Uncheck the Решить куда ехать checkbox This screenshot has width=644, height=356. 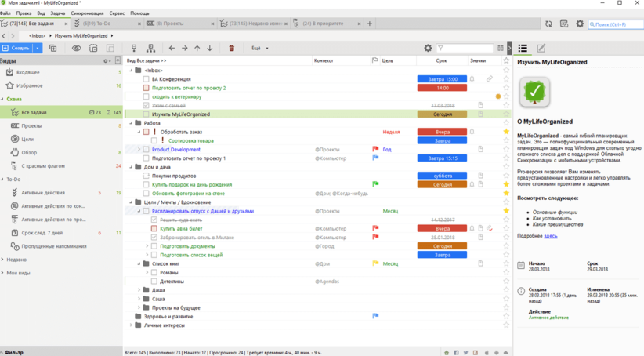click(x=154, y=220)
